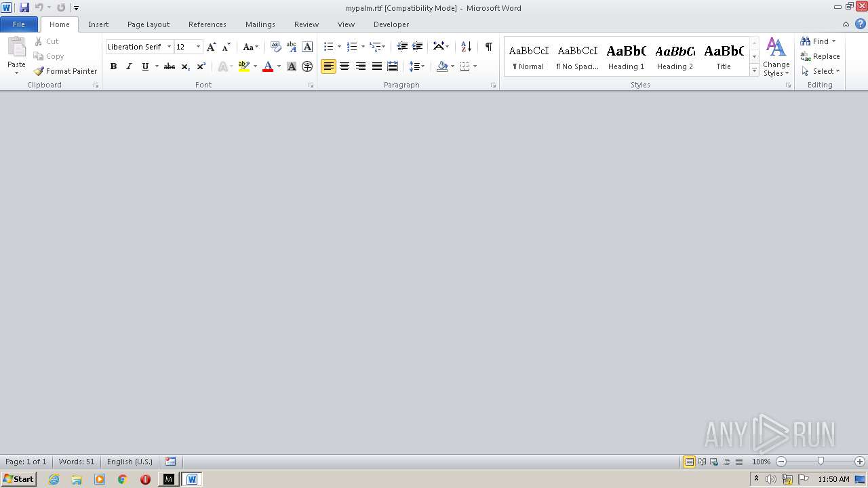
Task: Toggle Bold formatting
Action: 113,66
